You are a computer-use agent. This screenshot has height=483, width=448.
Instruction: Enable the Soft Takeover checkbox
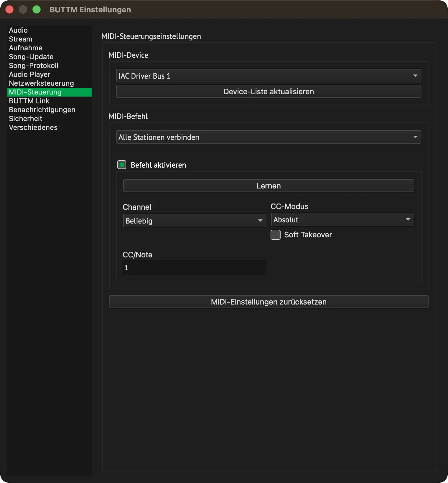click(276, 235)
